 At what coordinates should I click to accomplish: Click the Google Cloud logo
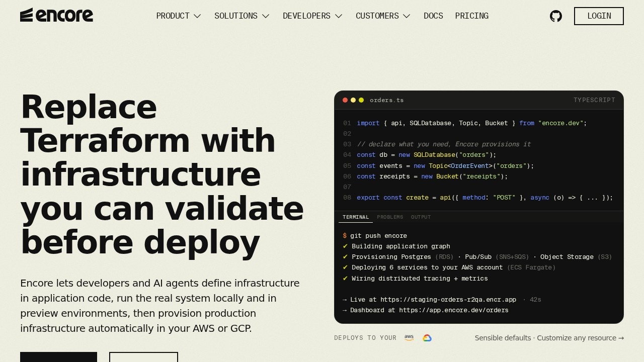427,338
